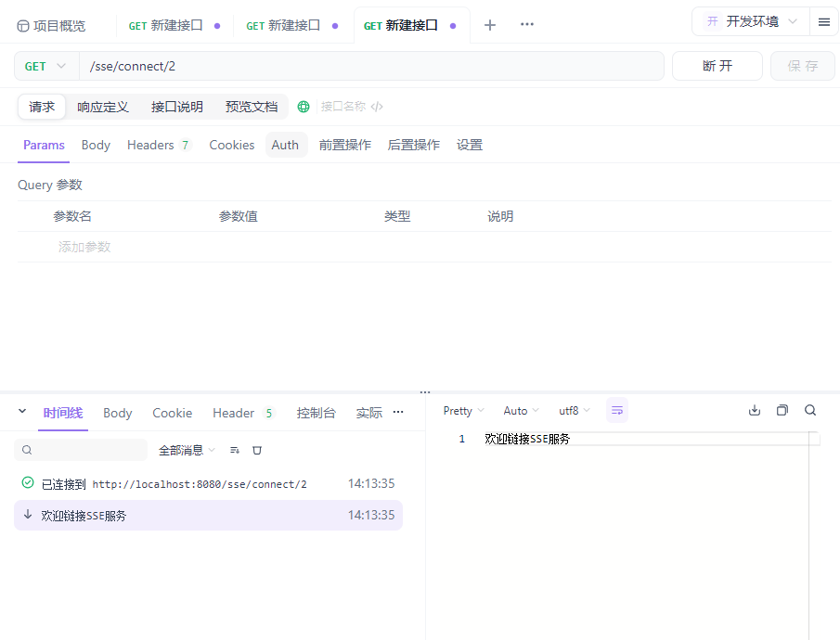Open the 项目概览 tab
Viewport: 840px width, 640px height.
51,26
